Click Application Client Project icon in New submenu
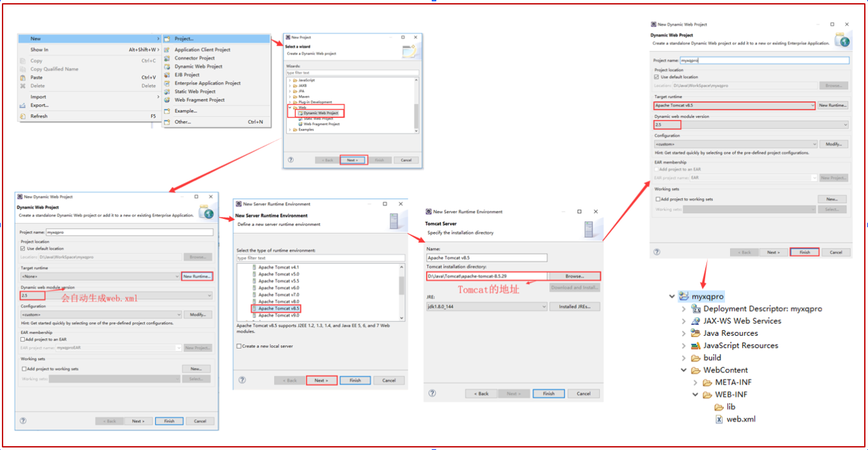The image size is (868, 450). [x=168, y=49]
